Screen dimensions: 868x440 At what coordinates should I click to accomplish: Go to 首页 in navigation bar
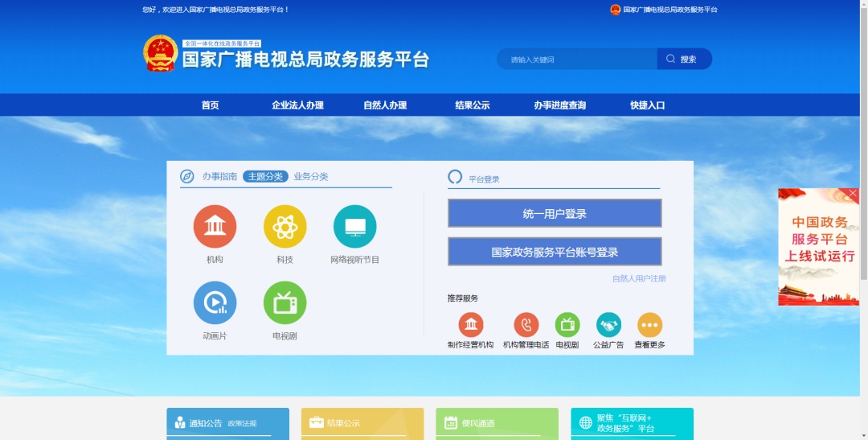point(211,105)
